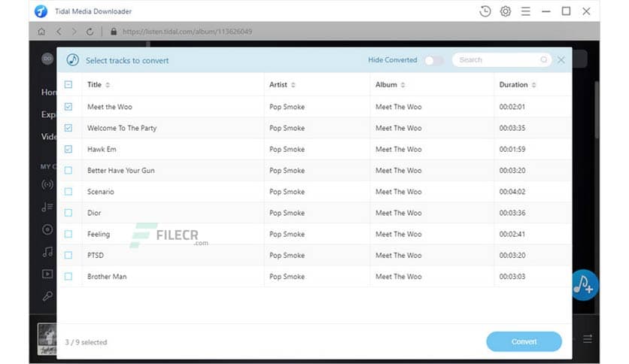Close the Select tracks dialog
Viewport: 629px width, 364px height.
pos(561,60)
